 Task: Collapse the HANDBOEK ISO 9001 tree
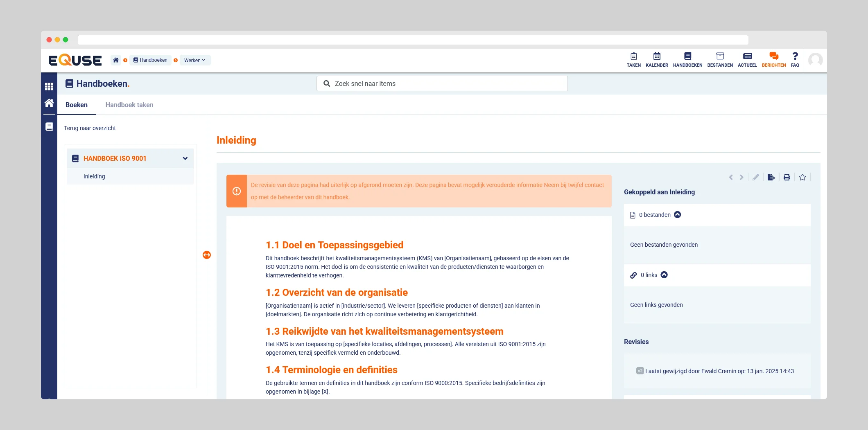point(185,158)
